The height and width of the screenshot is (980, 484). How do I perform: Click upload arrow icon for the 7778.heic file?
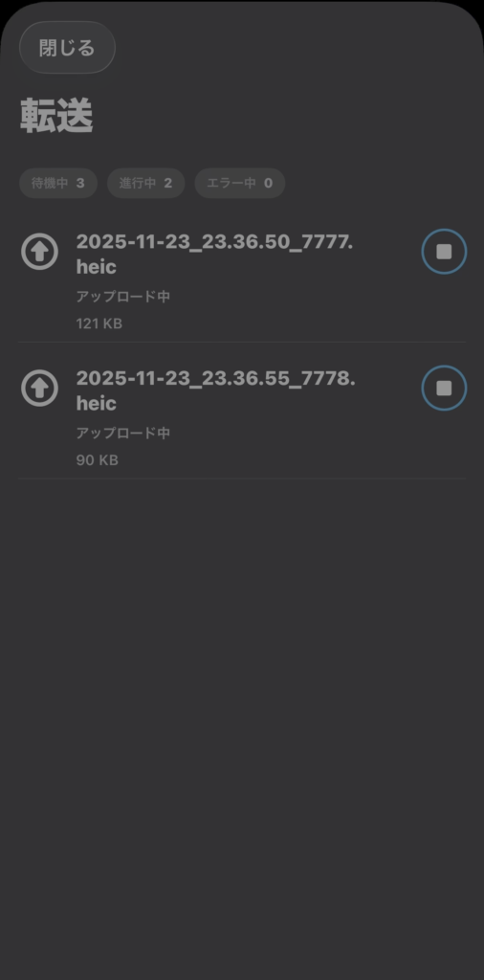(x=40, y=389)
